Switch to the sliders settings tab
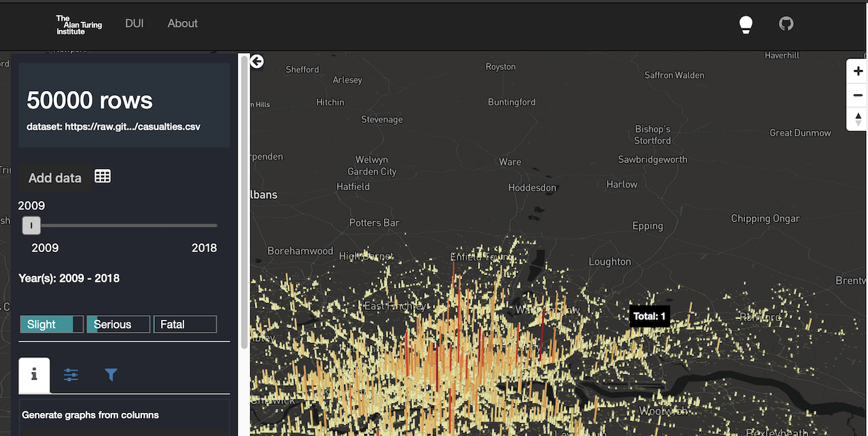 71,375
